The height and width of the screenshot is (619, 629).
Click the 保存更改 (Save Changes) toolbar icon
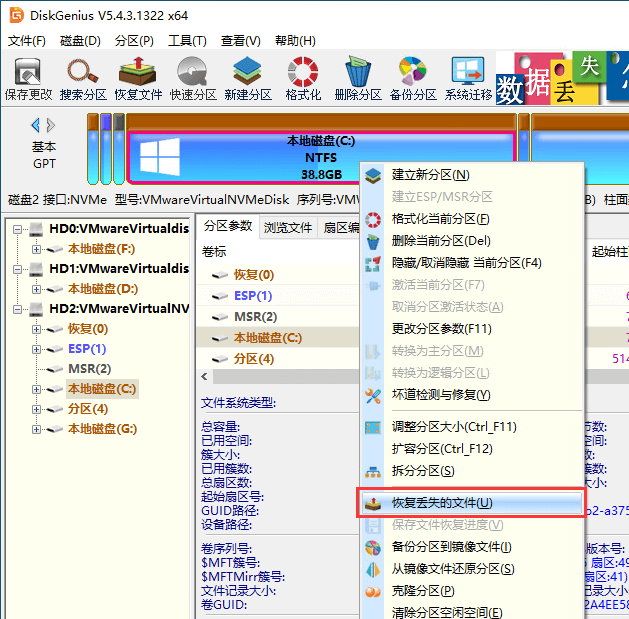point(28,79)
